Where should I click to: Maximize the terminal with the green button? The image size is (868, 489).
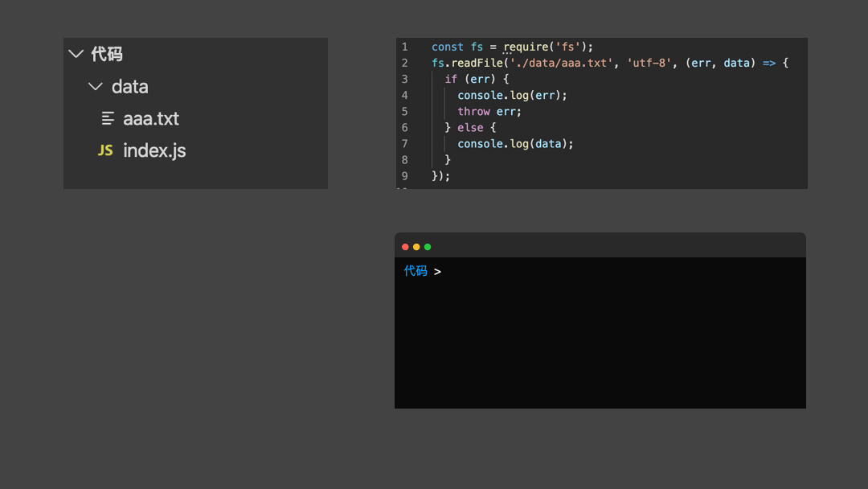click(428, 247)
